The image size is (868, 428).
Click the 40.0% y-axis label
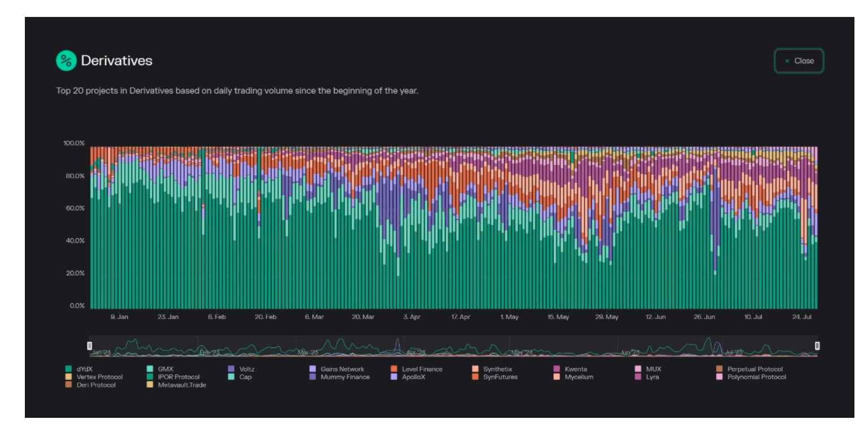pos(75,241)
